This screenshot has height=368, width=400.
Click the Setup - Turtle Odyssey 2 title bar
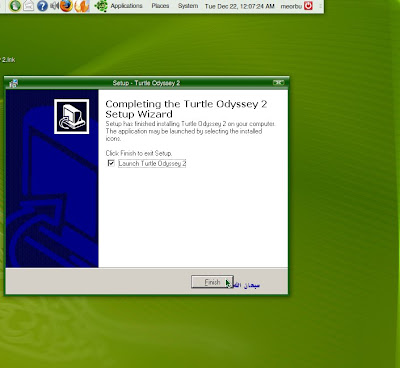click(x=146, y=83)
